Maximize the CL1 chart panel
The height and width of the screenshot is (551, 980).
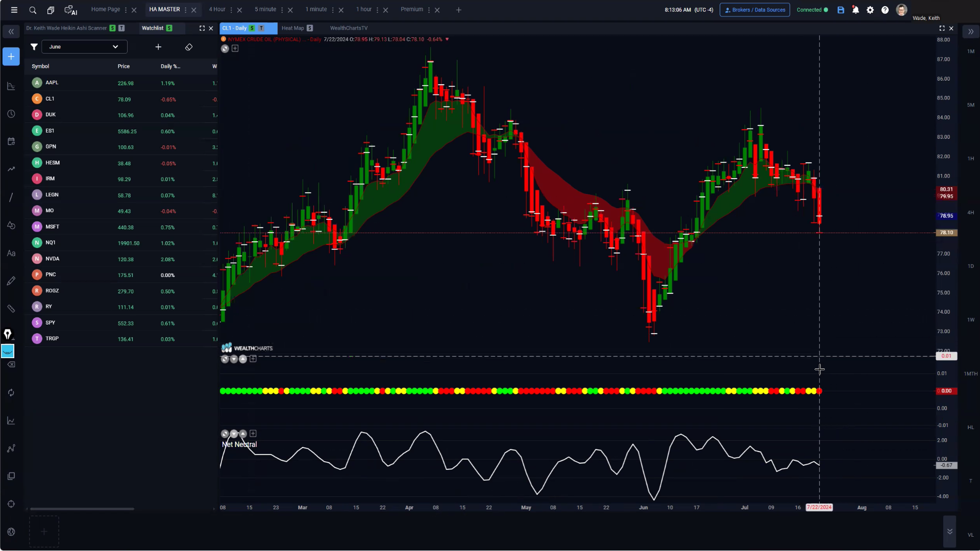coord(942,28)
